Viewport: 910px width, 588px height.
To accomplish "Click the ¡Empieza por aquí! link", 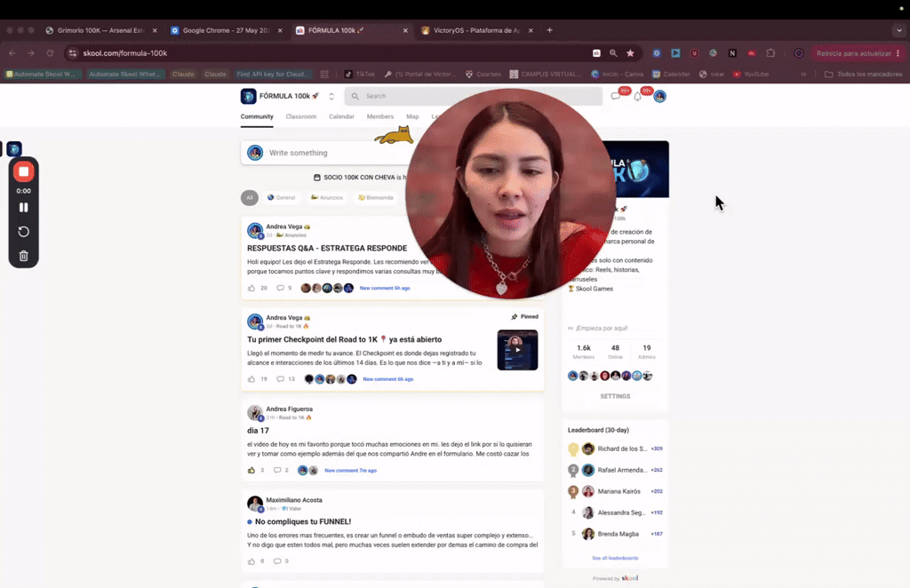I will 602,329.
